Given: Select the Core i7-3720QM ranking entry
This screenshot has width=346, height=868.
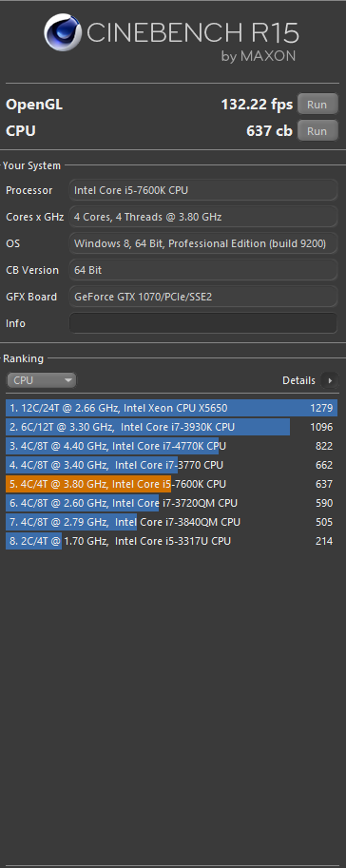Looking at the screenshot, I should coord(172,503).
